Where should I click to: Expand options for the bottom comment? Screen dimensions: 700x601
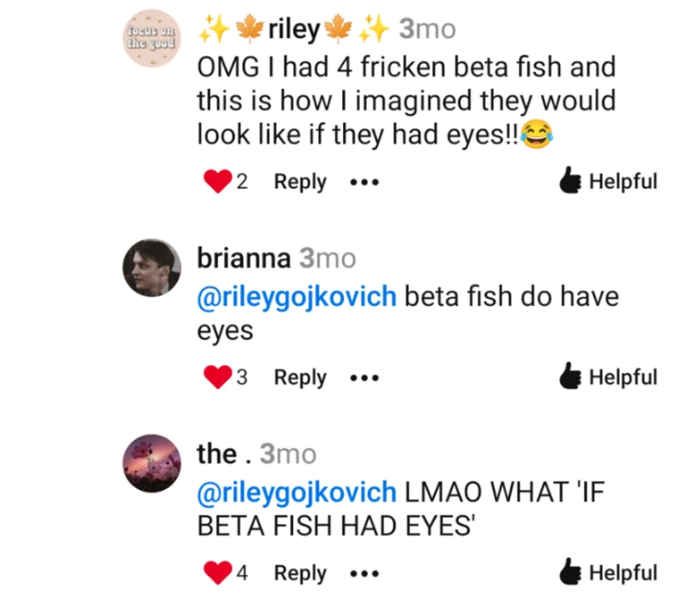click(x=365, y=574)
